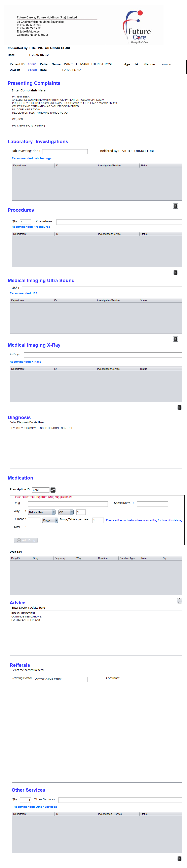Focus the Drug name input field
The height and width of the screenshot is (868, 187).
68,504
